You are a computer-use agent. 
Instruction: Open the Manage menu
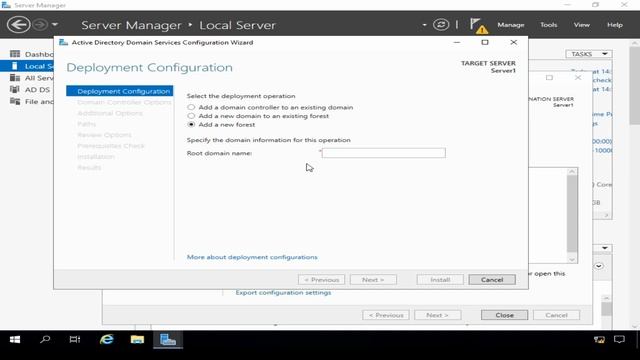pos(511,25)
